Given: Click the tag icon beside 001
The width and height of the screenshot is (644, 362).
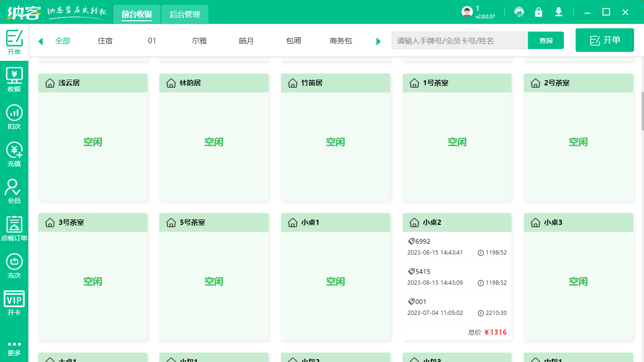Looking at the screenshot, I should pyautogui.click(x=411, y=302).
